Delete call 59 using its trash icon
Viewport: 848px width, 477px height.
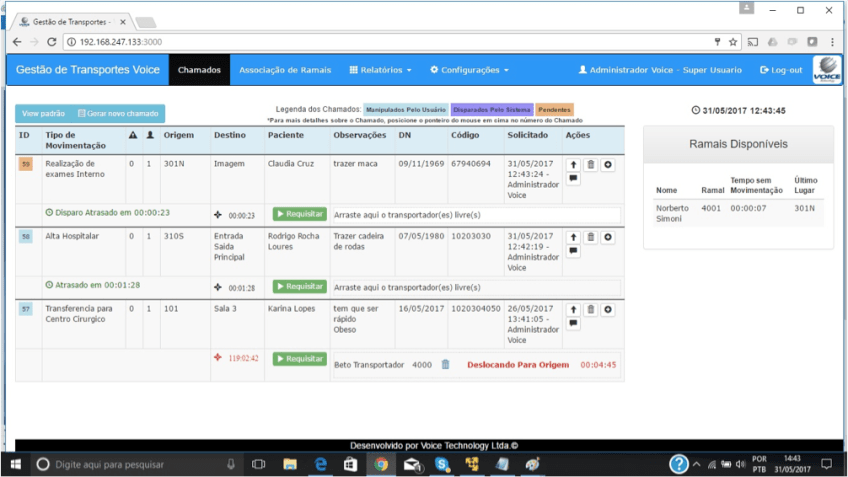591,165
